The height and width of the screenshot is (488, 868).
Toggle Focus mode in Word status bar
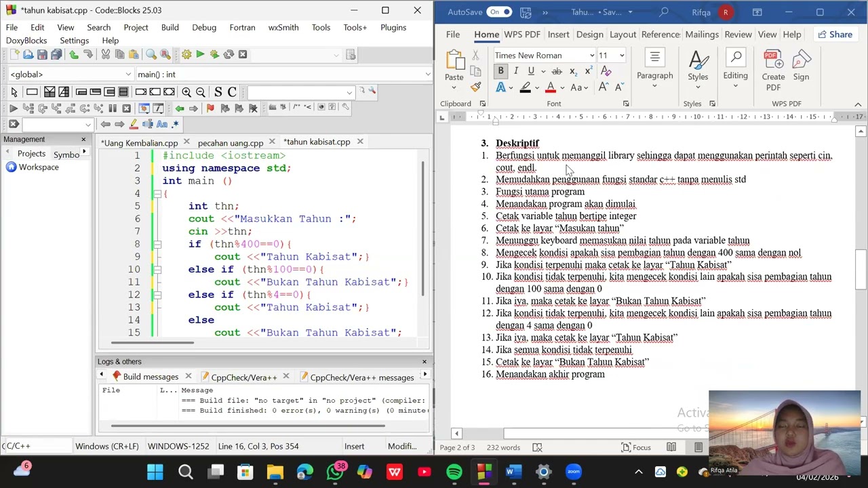(636, 447)
